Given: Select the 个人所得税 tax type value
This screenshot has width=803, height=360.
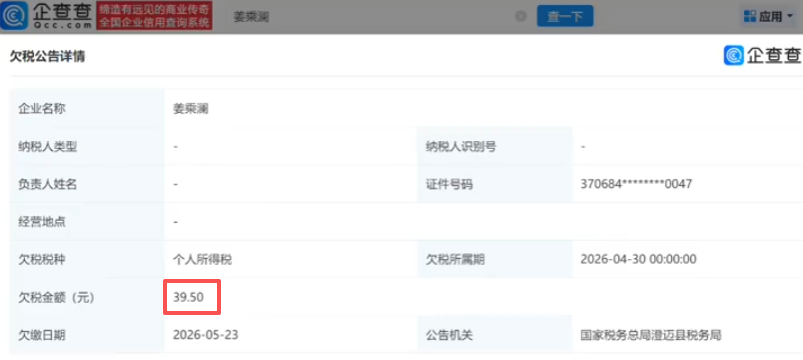Looking at the screenshot, I should [202, 260].
